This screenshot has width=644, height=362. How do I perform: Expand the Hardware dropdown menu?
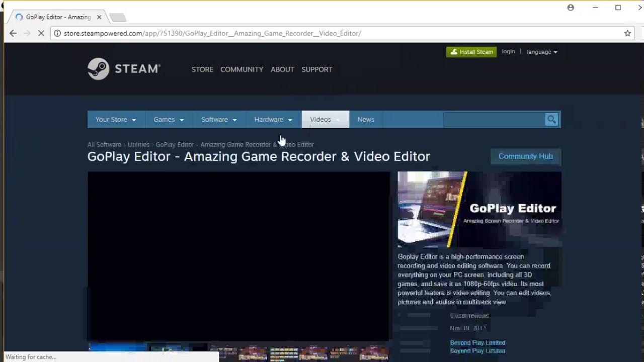(273, 119)
